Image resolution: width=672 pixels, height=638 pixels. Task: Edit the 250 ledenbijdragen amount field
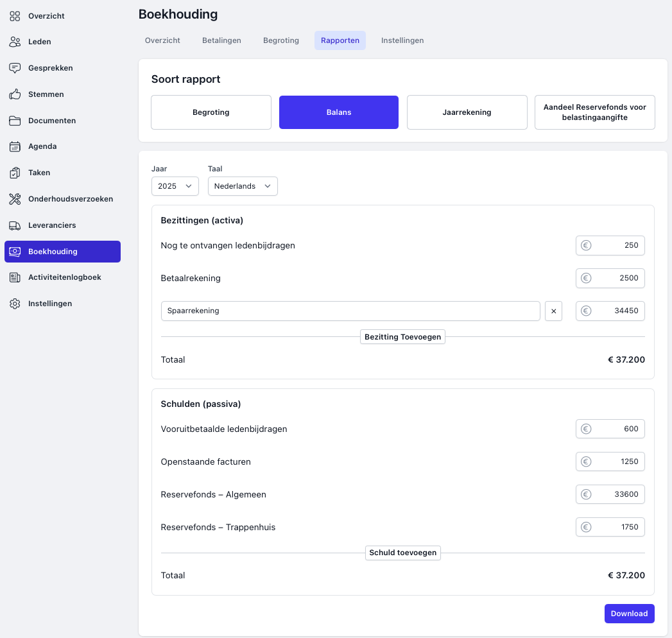point(610,246)
